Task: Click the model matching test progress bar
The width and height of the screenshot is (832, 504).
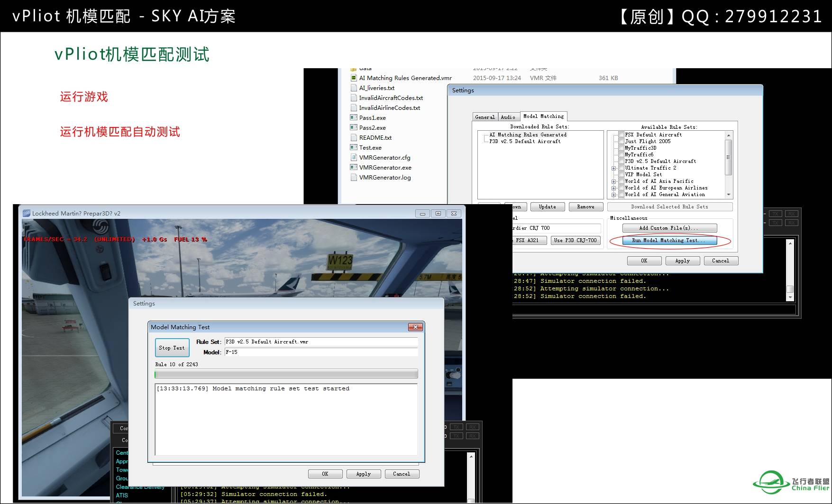Action: [x=286, y=374]
